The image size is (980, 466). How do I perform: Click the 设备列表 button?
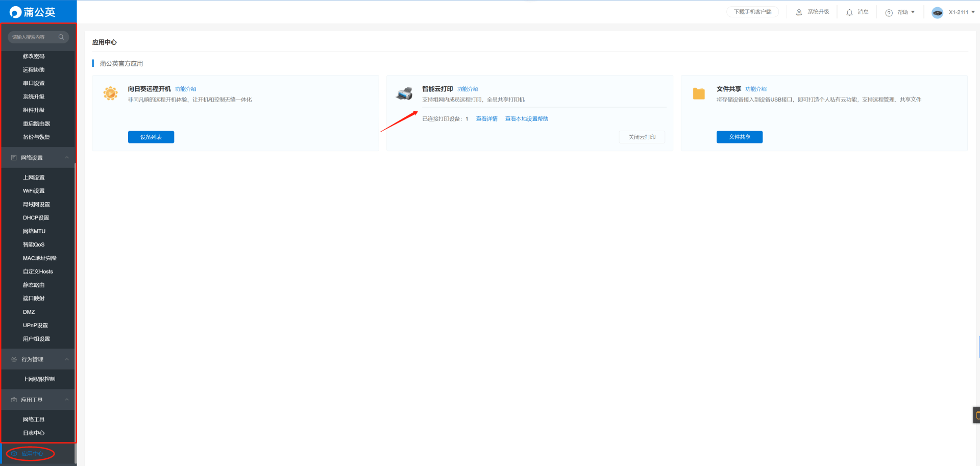tap(151, 137)
